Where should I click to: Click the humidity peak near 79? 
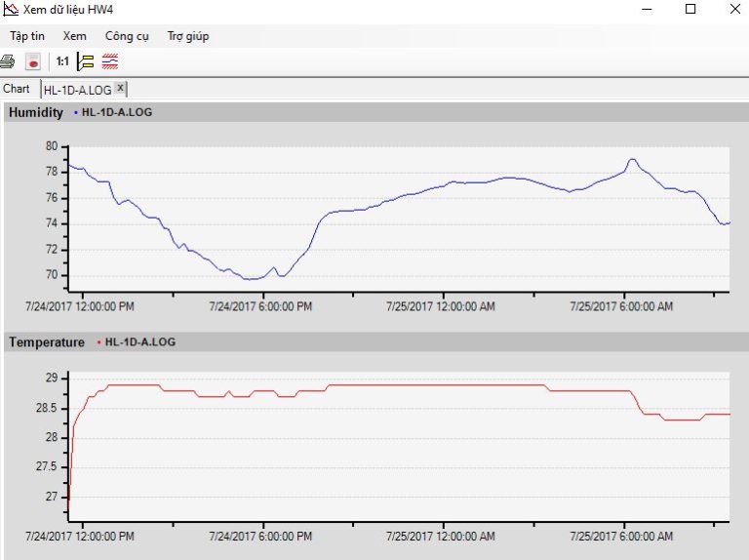point(632,159)
